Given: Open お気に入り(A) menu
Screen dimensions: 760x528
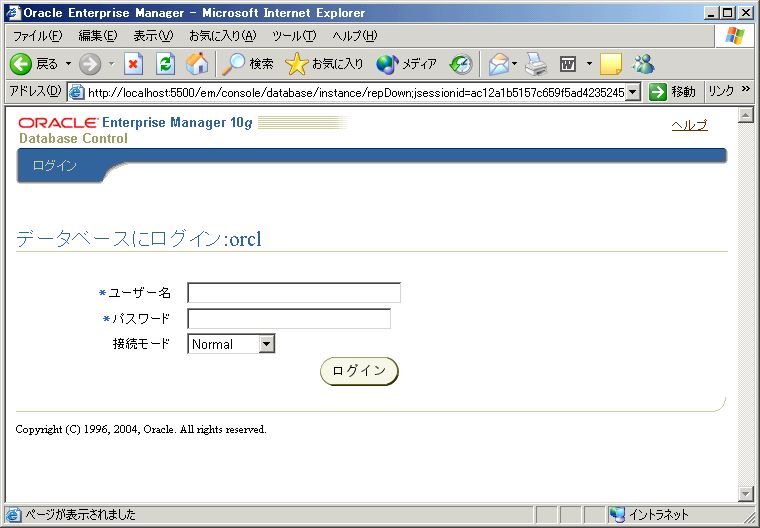Looking at the screenshot, I should pos(222,36).
